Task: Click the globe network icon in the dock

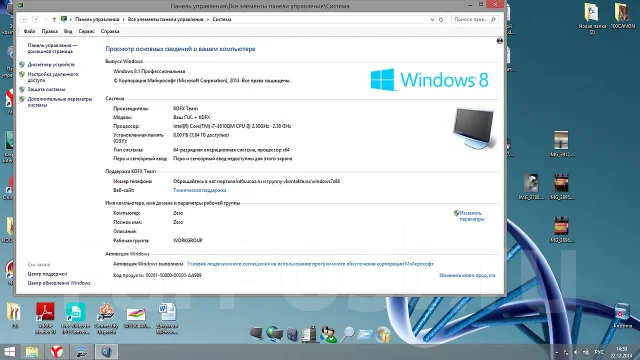Action: click(274, 334)
